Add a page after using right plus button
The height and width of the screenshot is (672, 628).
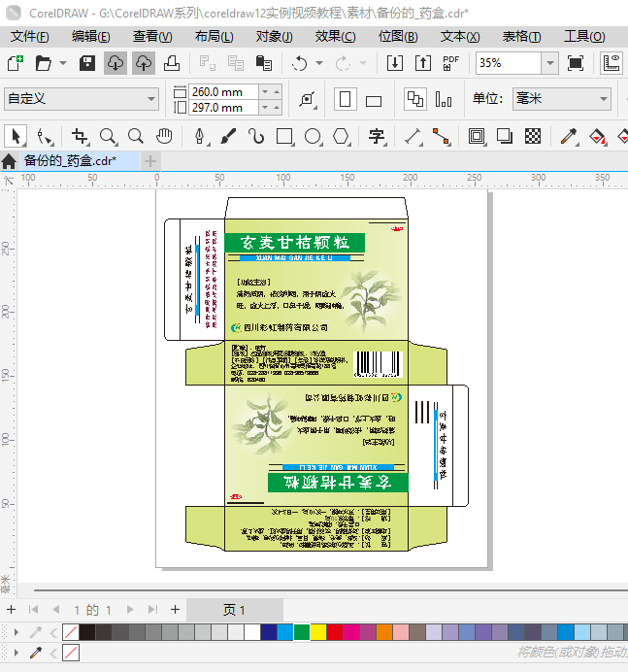coord(175,610)
